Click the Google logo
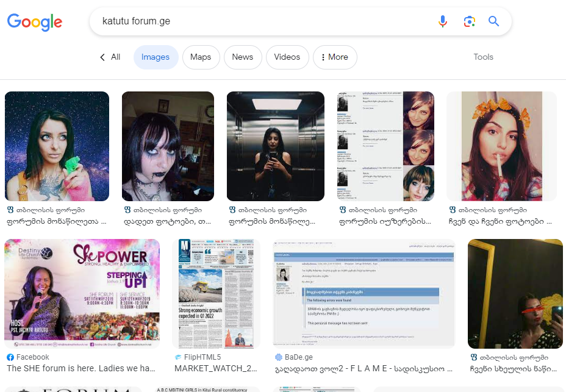566x392 pixels. [x=35, y=23]
